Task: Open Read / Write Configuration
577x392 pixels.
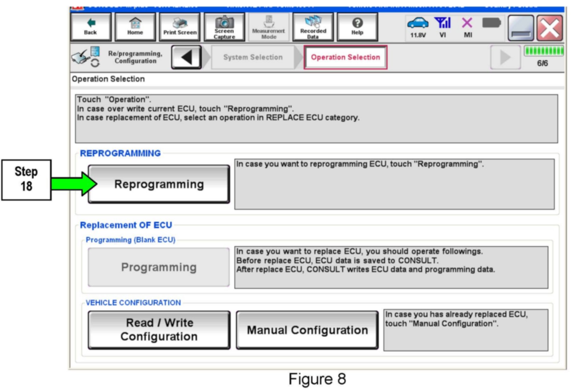Action: tap(159, 330)
